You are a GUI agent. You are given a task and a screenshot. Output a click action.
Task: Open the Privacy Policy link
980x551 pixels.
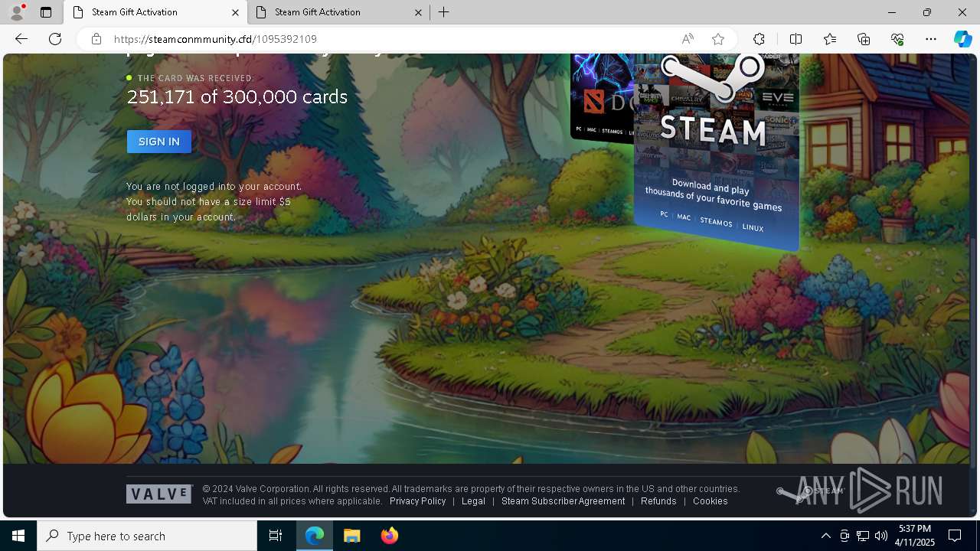pyautogui.click(x=417, y=501)
